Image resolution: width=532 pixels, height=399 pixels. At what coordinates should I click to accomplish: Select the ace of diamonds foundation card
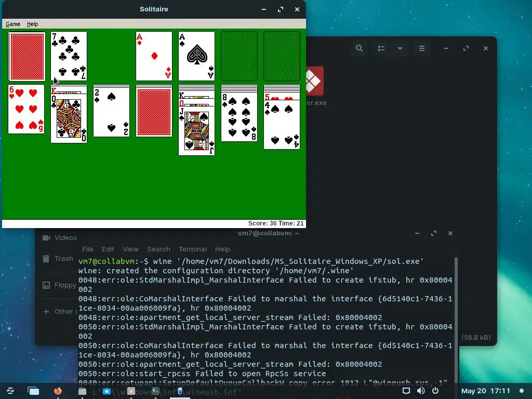pos(154,56)
